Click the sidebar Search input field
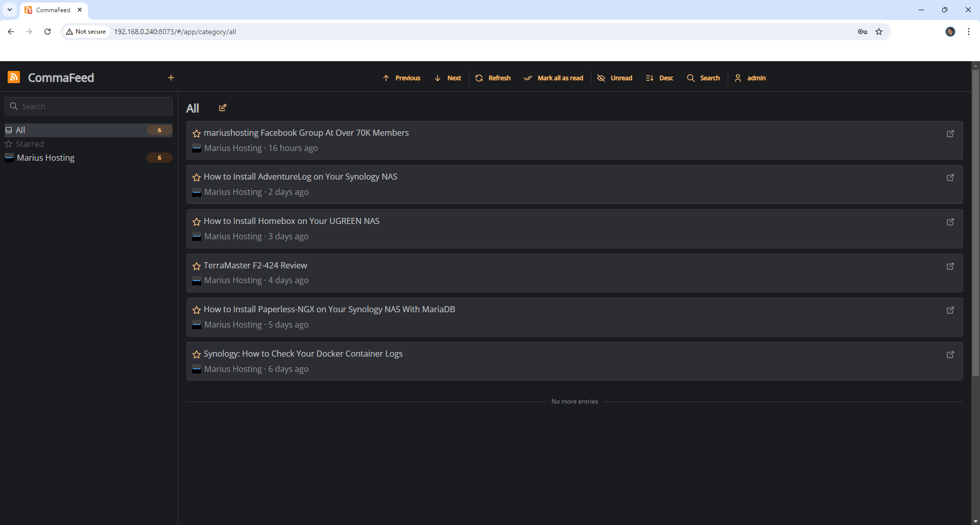Screen dimensions: 980x525 [x=89, y=106]
